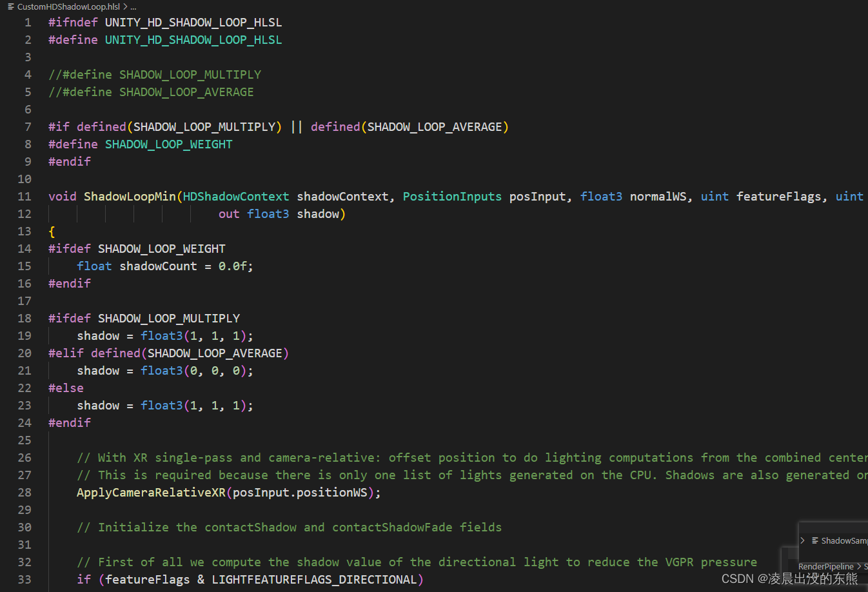Click the HDShadowContext type name
Image resolution: width=868 pixels, height=592 pixels.
click(235, 196)
